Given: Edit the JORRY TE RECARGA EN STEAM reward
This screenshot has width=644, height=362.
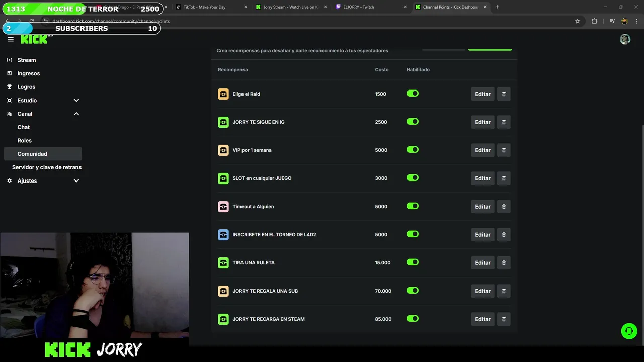Looking at the screenshot, I should click(x=482, y=319).
